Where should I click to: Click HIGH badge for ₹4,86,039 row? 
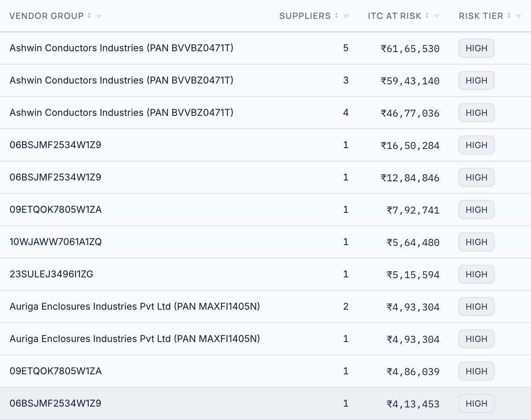click(x=476, y=371)
